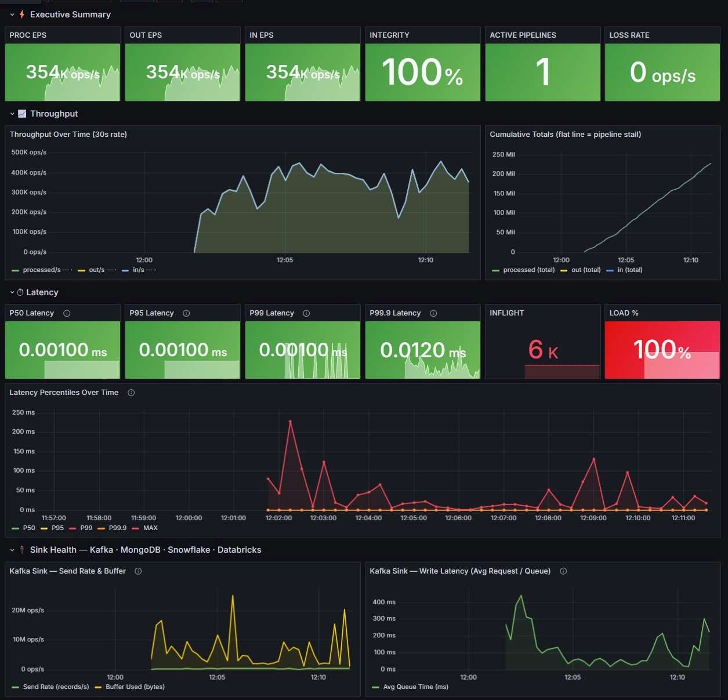This screenshot has width=728, height=700.
Task: Click the Throughput Over Time (30s rate) title
Action: 68,135
